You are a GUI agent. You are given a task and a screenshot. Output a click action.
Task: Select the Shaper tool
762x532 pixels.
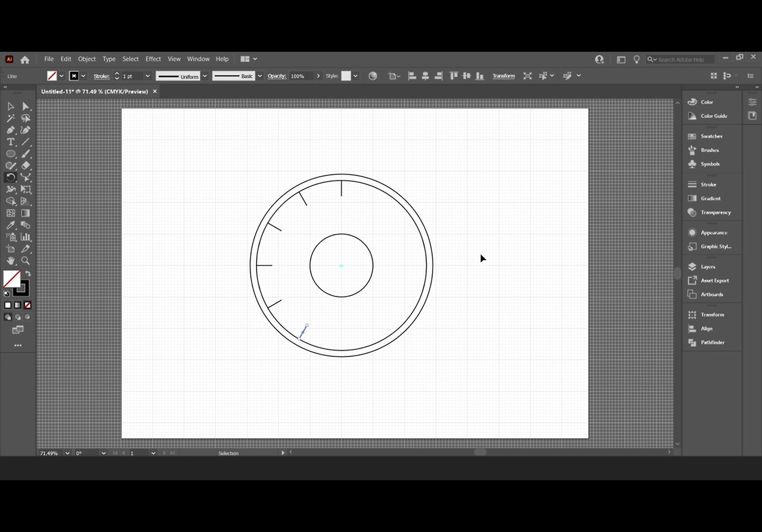tap(11, 165)
